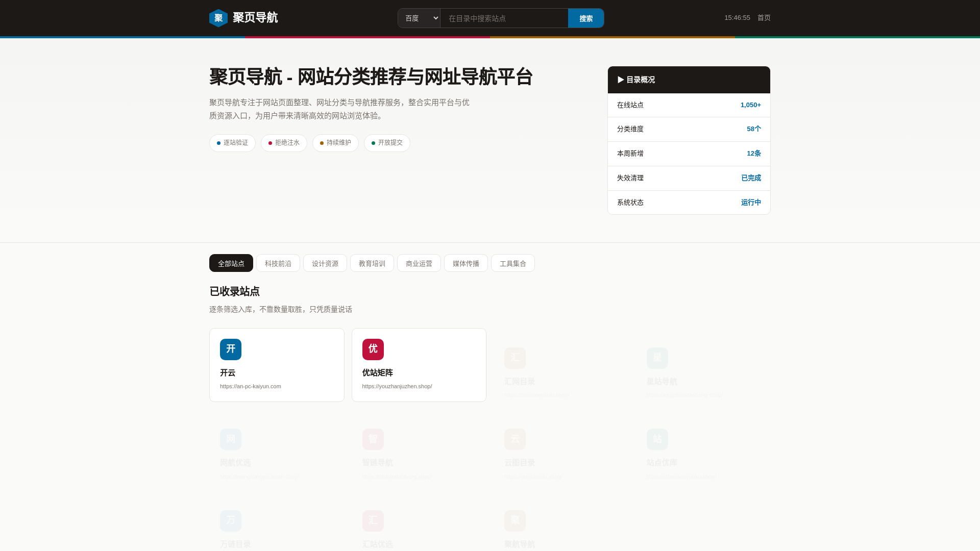The height and width of the screenshot is (551, 980).
Task: Open the 汇站优选 card title
Action: coord(378,544)
